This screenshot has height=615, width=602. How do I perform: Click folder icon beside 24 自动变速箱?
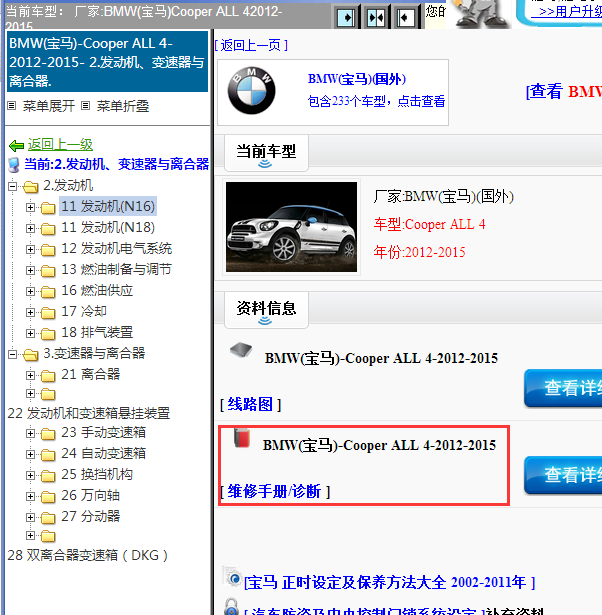tap(48, 455)
